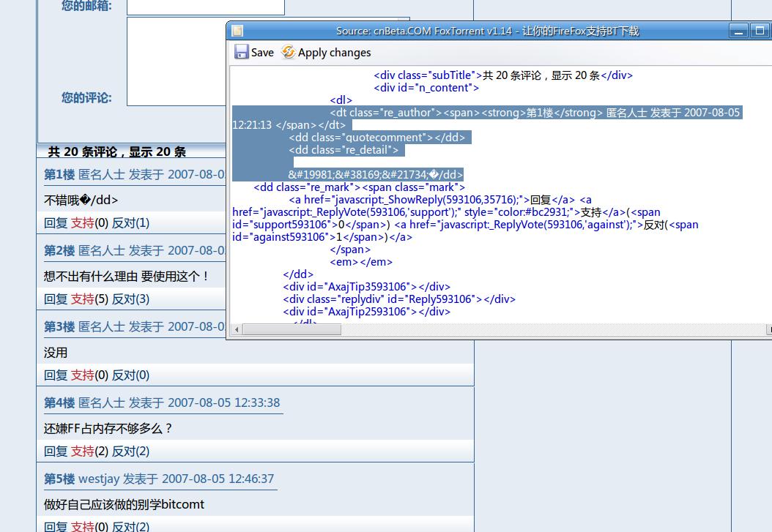Viewport: 772px width, 532px height.
Task: Click 回复 under the 第1楼 comment
Action: 56,223
